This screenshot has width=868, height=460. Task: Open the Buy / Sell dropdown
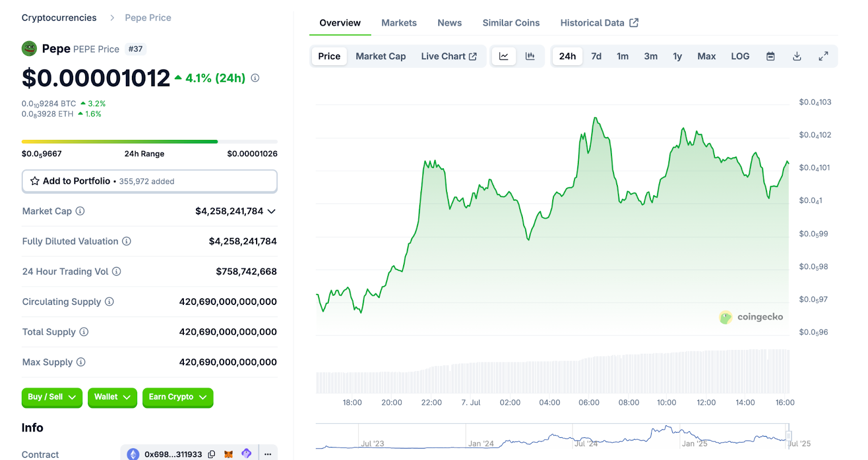52,397
